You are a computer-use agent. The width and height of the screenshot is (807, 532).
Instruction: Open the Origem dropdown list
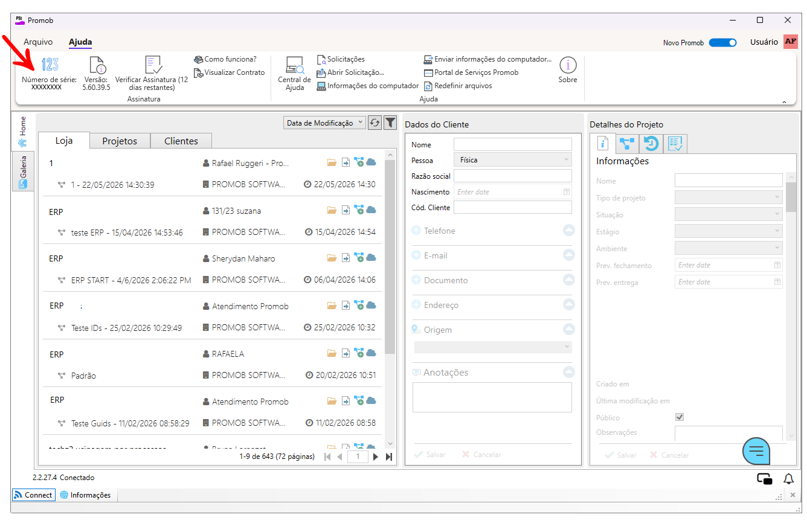click(493, 347)
